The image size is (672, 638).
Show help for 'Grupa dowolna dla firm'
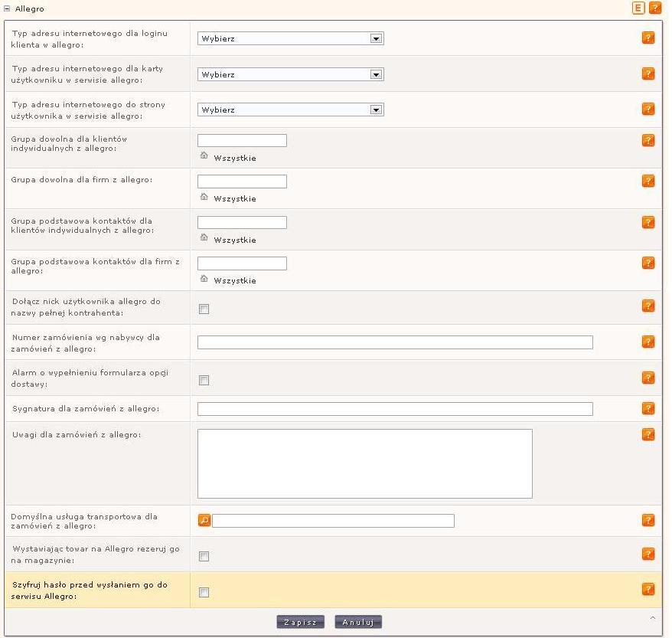(x=648, y=181)
